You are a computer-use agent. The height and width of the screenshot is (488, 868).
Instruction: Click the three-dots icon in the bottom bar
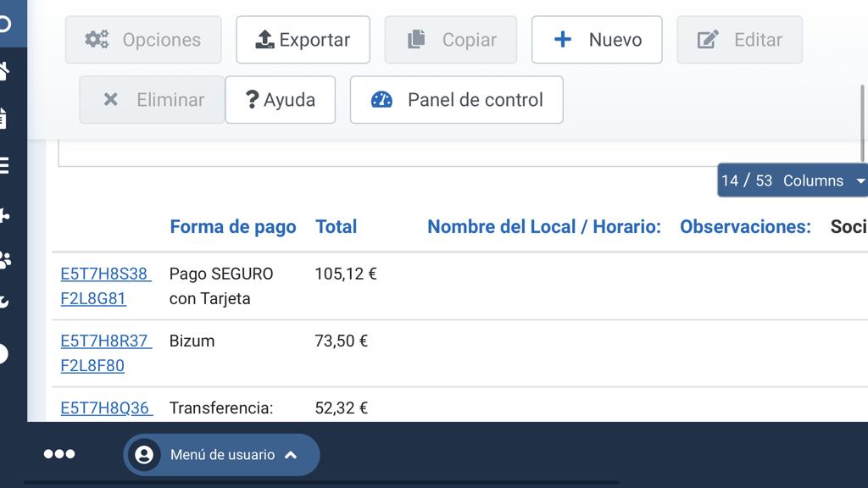(59, 454)
